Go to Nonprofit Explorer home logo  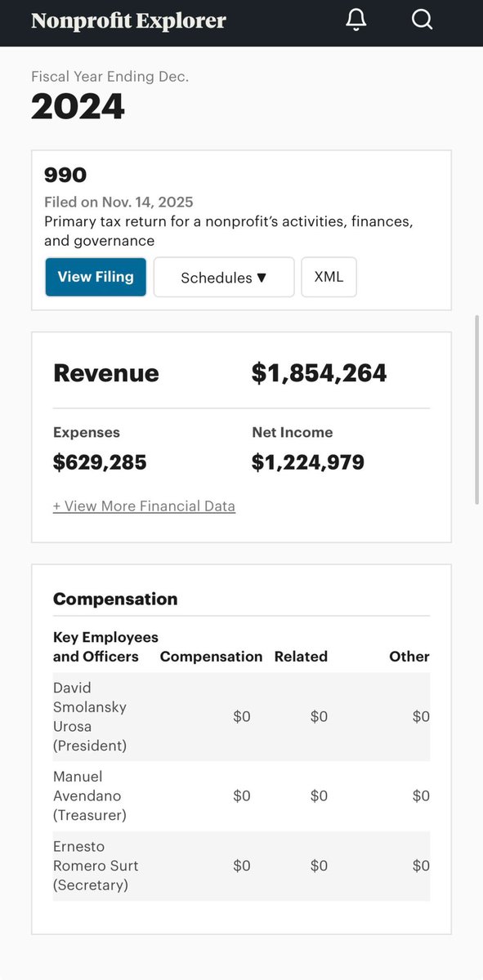[128, 20]
